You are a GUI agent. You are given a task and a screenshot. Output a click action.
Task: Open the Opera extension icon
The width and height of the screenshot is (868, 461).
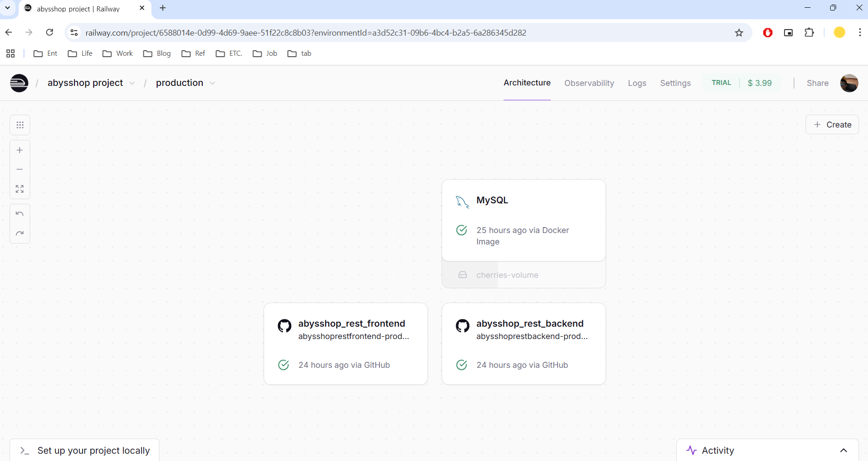(768, 32)
